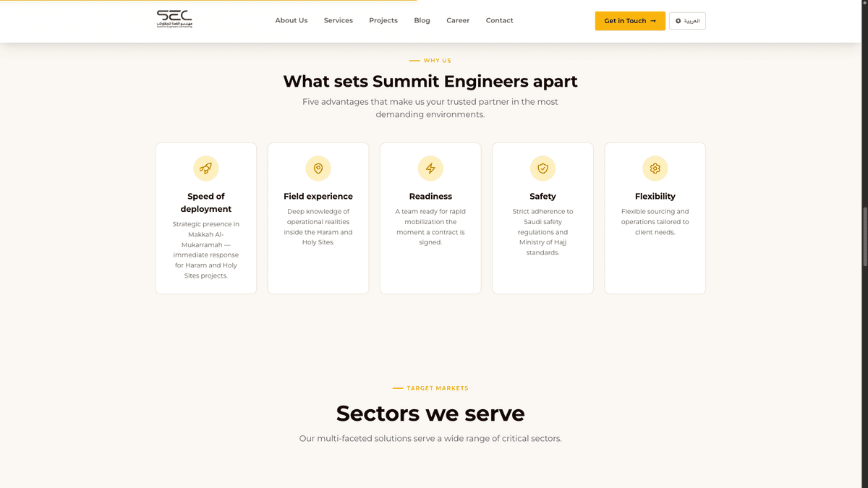This screenshot has width=868, height=488.
Task: Click the gear Flexibility icon
Action: (x=655, y=168)
